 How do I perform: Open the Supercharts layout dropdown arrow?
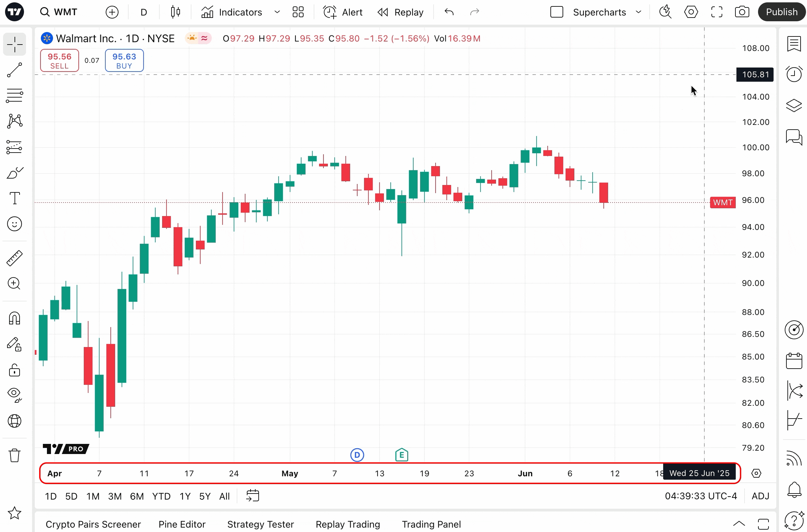[x=638, y=12]
